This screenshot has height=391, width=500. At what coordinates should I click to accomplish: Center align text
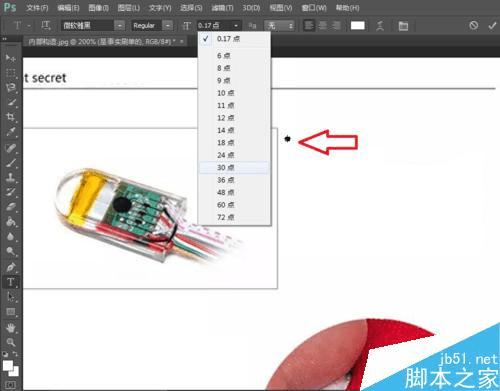(323, 25)
